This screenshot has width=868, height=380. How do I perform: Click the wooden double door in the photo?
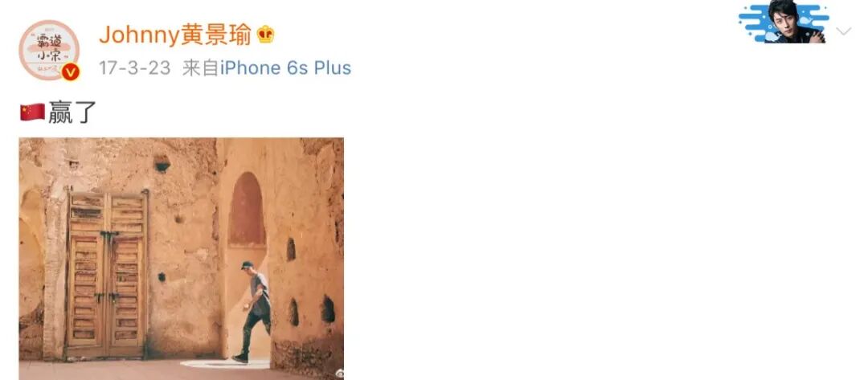tap(108, 274)
